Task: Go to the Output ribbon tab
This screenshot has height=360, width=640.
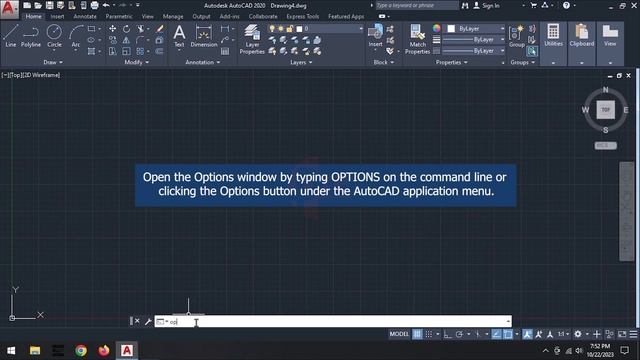Action: point(201,16)
